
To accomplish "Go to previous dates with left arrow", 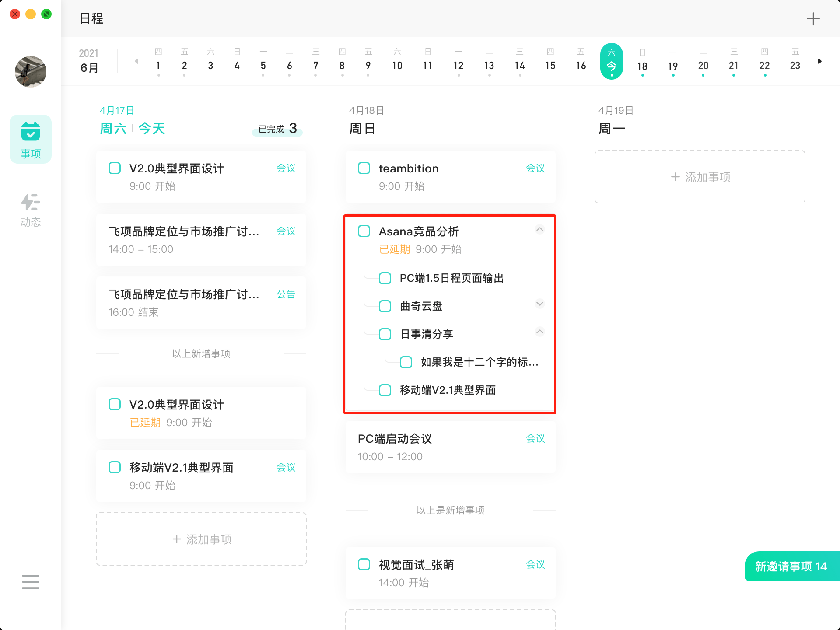I will coord(136,61).
